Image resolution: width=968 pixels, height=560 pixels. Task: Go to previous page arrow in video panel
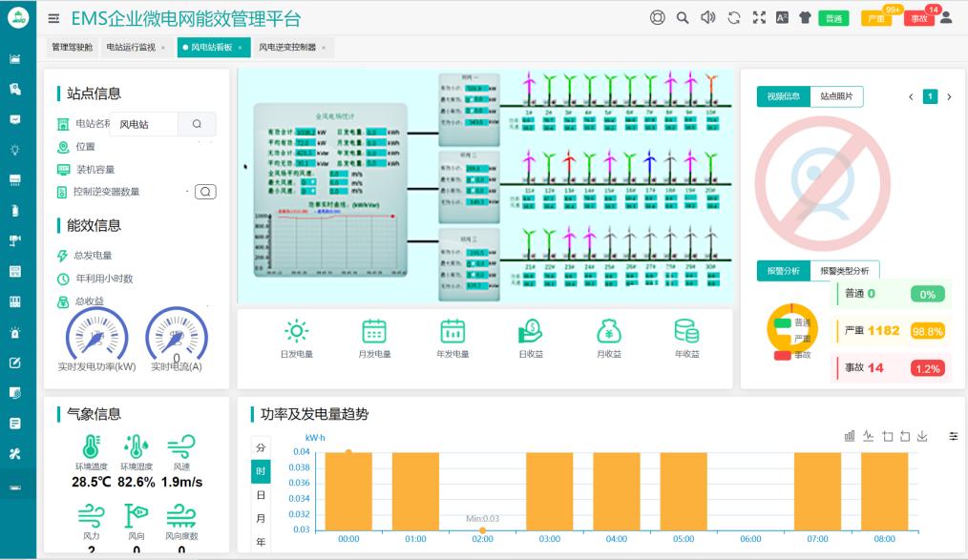coord(911,96)
